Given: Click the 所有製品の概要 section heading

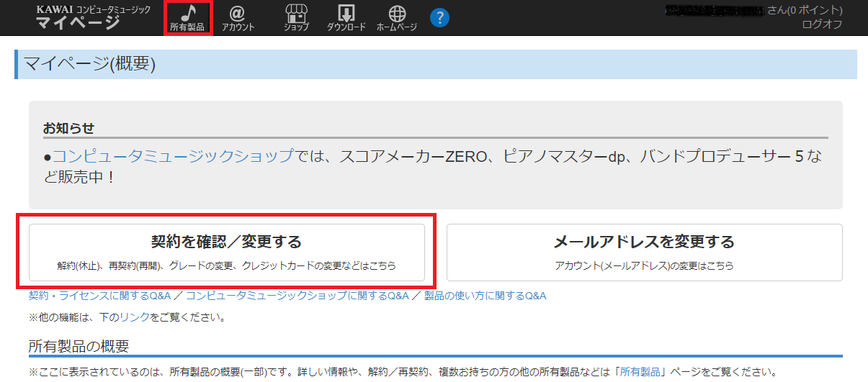Looking at the screenshot, I should click(79, 346).
